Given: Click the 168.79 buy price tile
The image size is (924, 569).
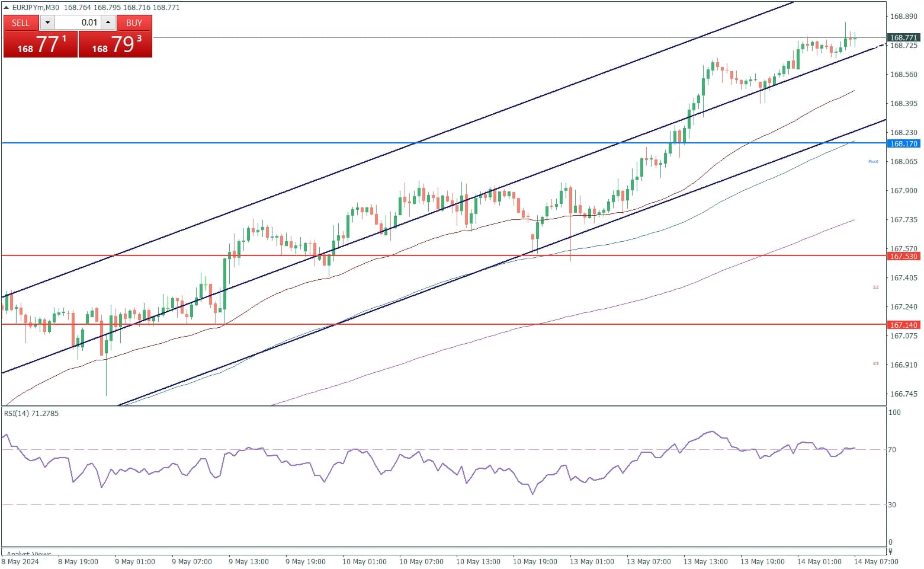Looking at the screenshot, I should click(x=115, y=44).
